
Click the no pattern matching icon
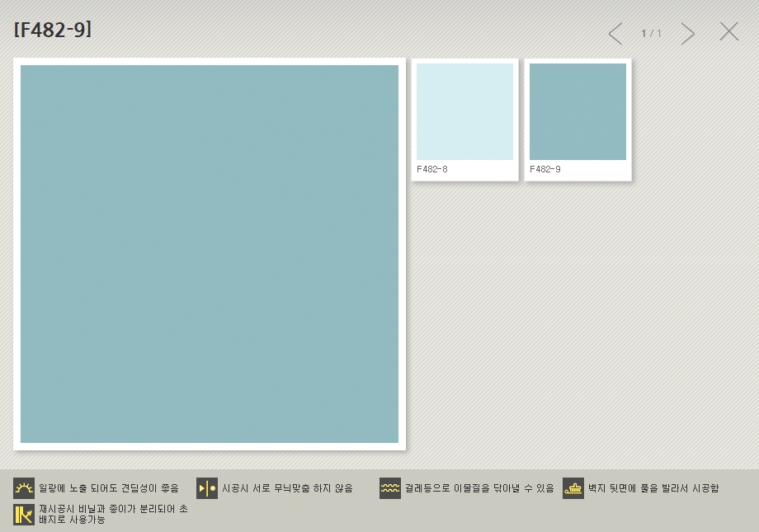point(207,488)
